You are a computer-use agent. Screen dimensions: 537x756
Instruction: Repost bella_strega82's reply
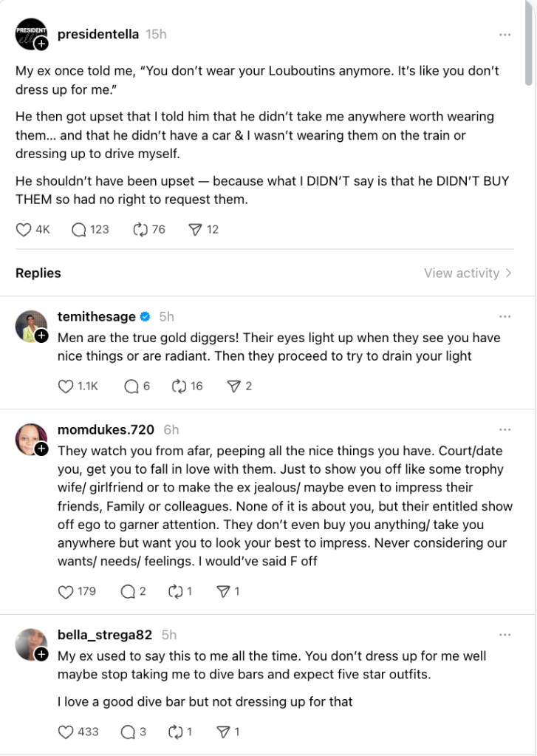[x=176, y=732]
